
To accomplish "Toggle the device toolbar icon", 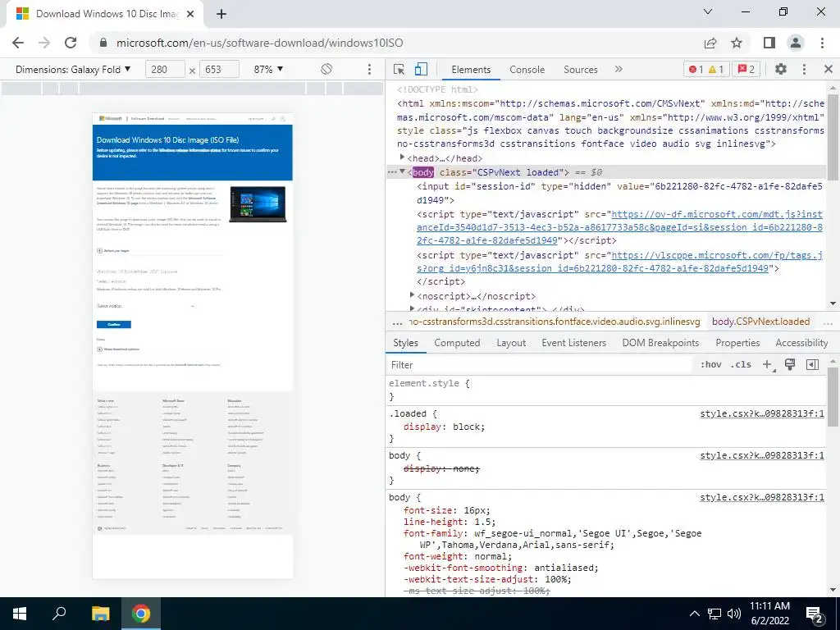I will (421, 70).
